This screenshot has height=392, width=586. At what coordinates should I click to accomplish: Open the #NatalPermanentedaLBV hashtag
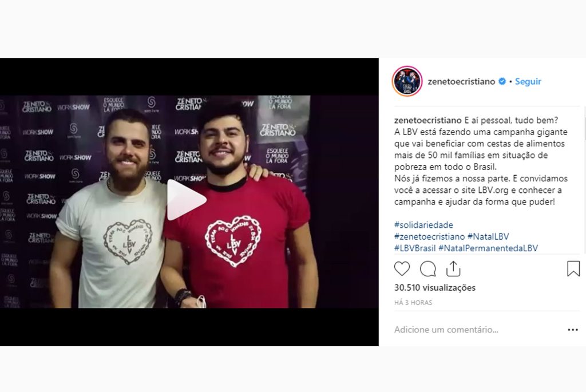point(488,248)
